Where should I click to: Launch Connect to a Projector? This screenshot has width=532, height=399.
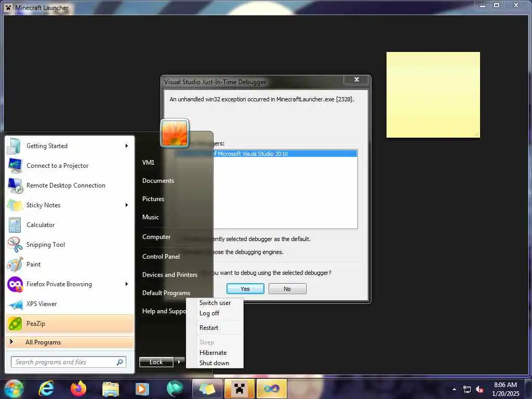tap(70, 166)
